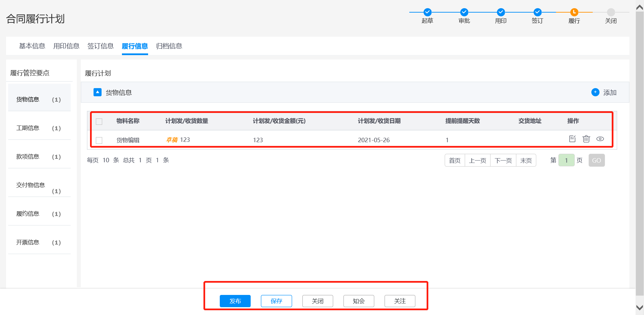View goods row details via the eye icon

[600, 139]
